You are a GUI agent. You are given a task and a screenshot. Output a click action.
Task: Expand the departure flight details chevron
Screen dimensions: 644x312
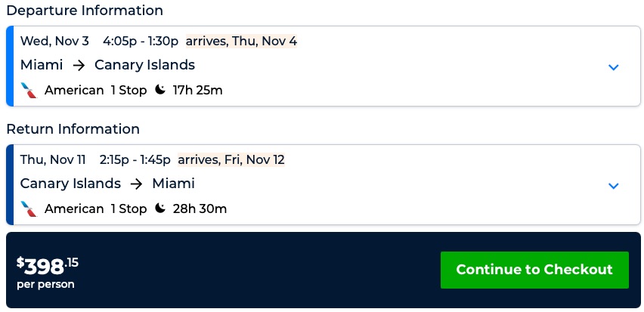[x=613, y=67]
